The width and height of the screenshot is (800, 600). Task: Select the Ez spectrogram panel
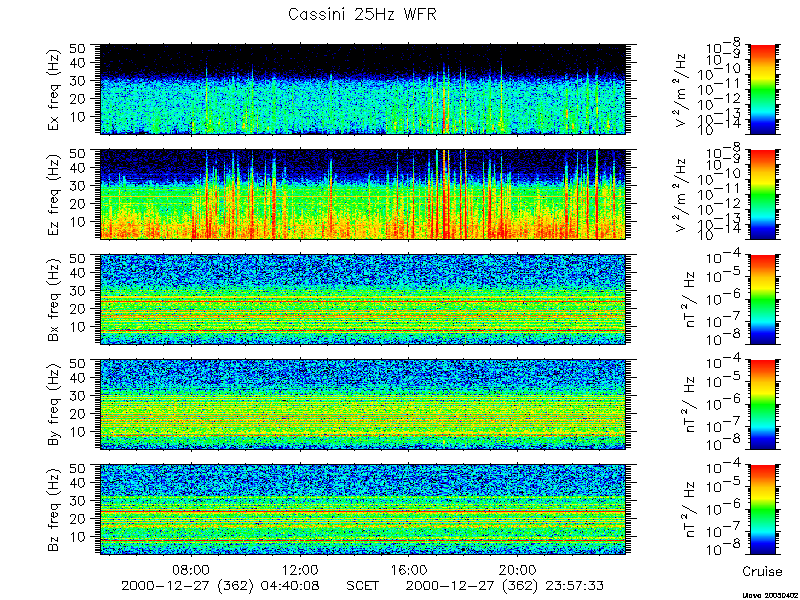(x=363, y=194)
